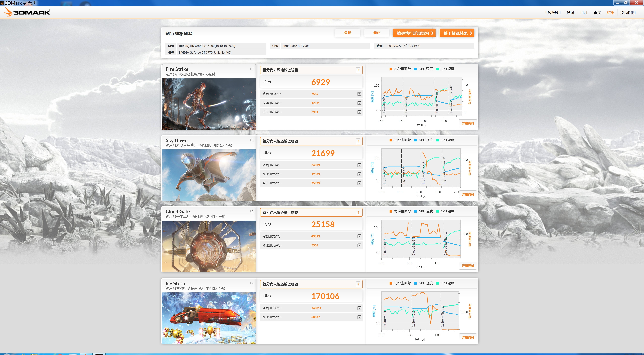Select the Intel Core i7 4790K CPU field

(x=325, y=46)
